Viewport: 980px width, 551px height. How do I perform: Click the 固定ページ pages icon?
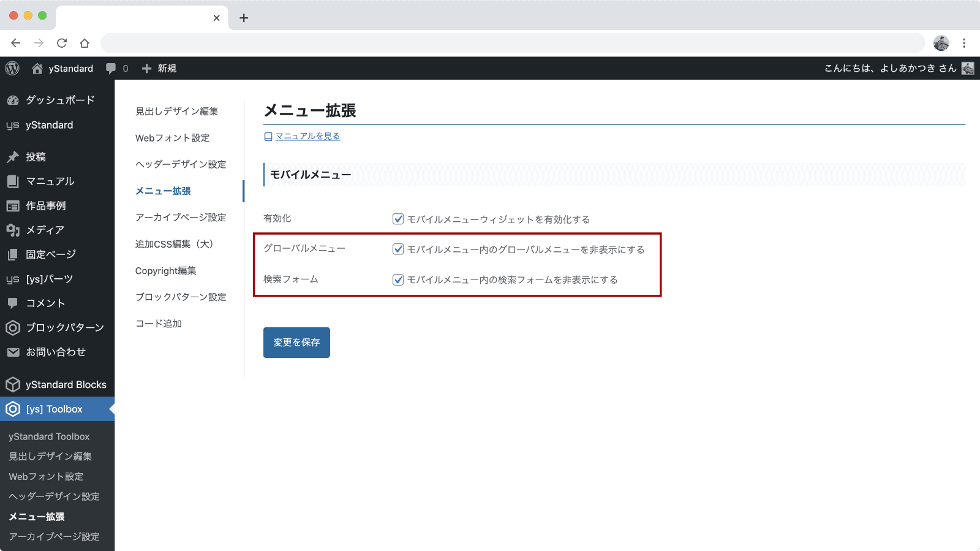tap(13, 254)
